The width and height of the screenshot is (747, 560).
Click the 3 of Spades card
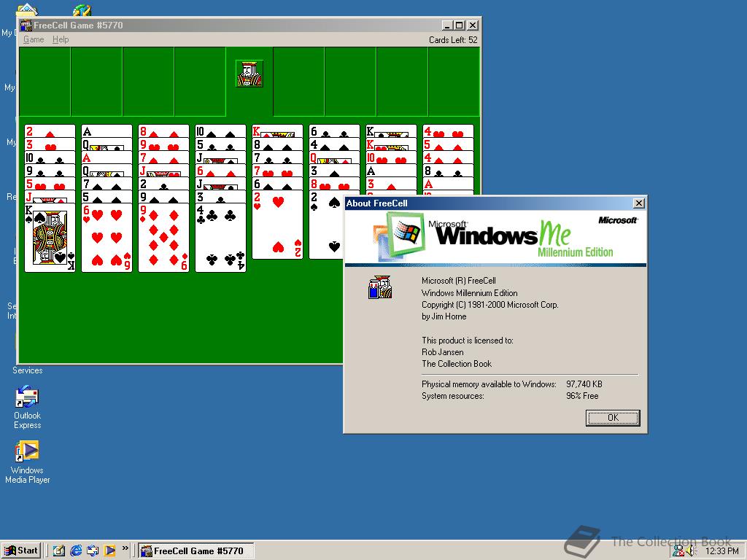(334, 171)
